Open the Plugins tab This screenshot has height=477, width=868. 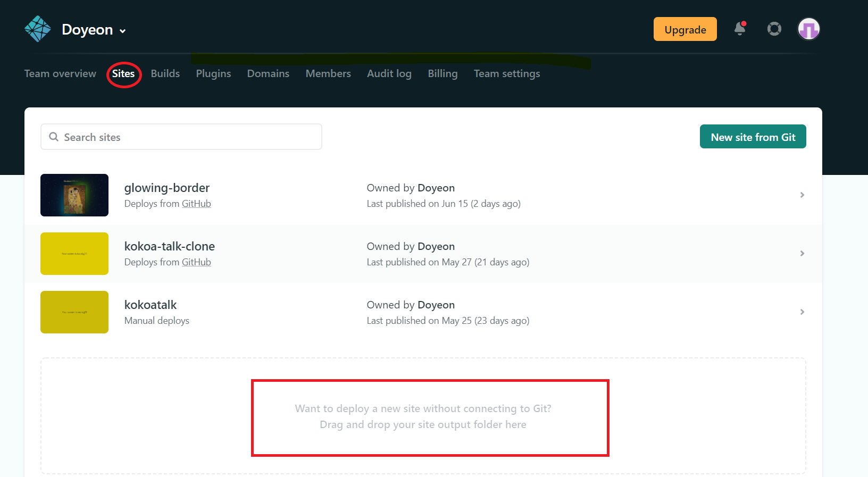click(x=213, y=73)
